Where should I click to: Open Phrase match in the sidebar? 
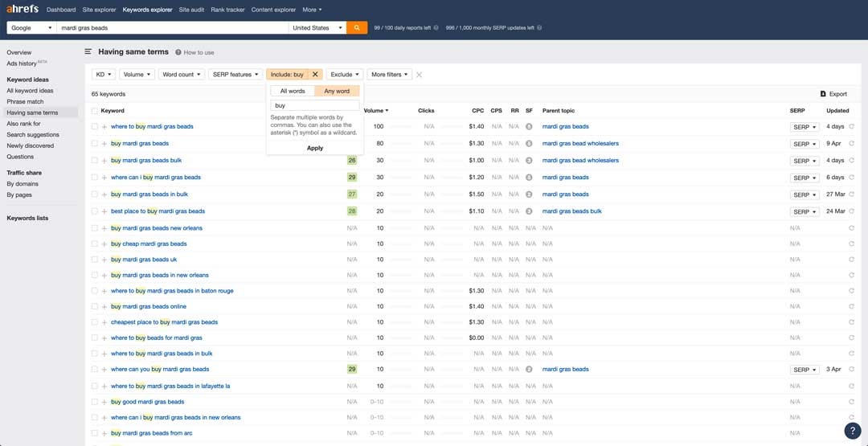point(25,102)
